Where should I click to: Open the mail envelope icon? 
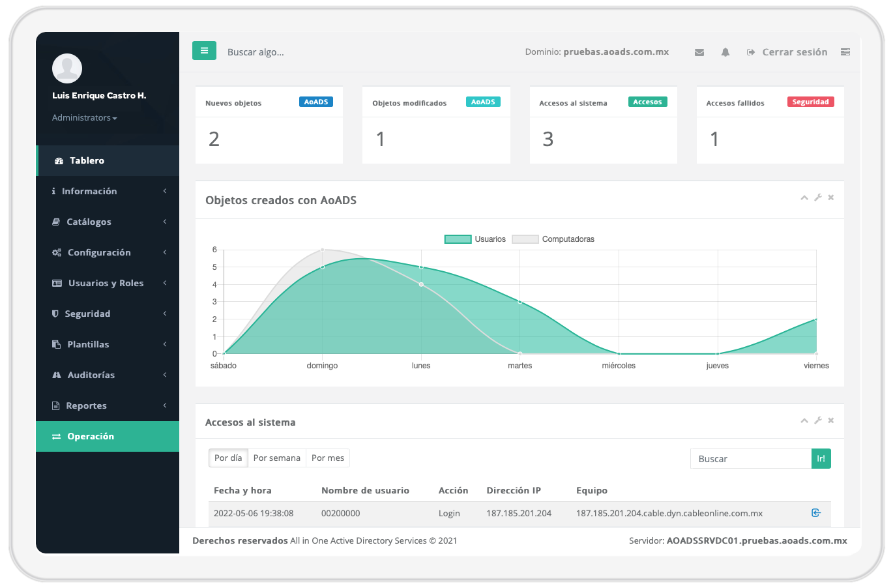point(699,52)
